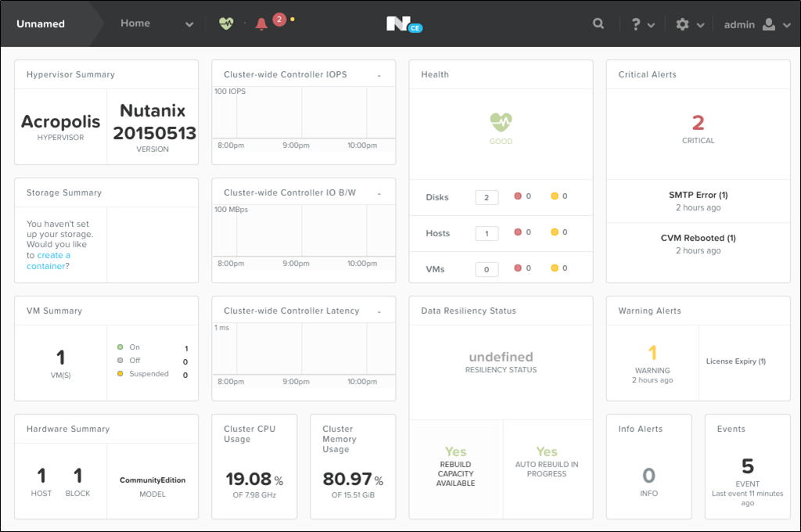This screenshot has width=801, height=532.
Task: Click the 19.08% Cluster CPU Usage value
Action: tap(254, 480)
